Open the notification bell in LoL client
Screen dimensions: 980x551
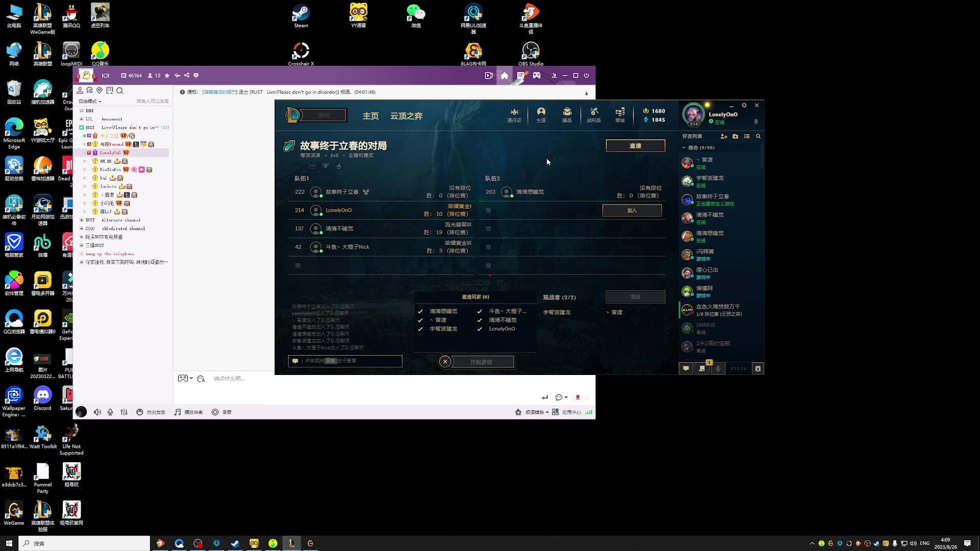point(756,121)
